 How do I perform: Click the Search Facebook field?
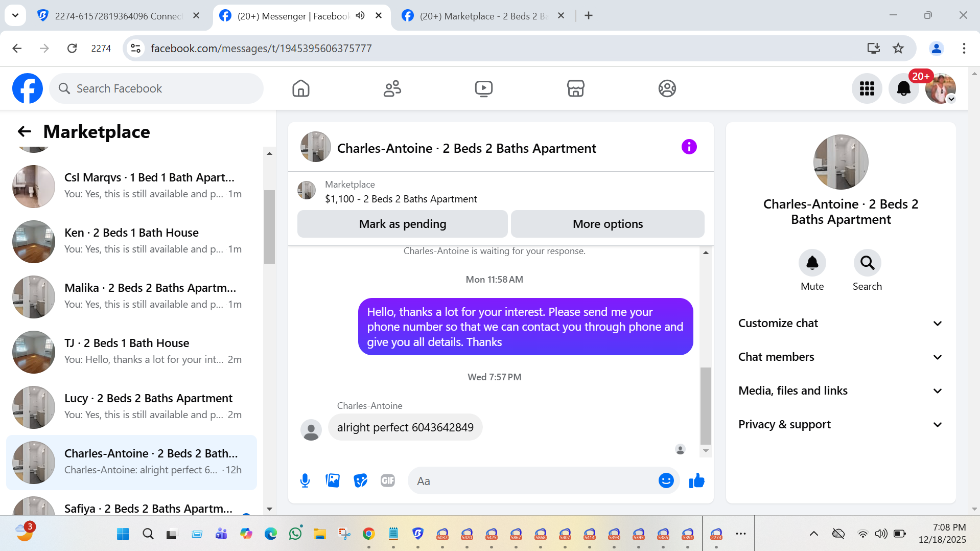tap(156, 88)
